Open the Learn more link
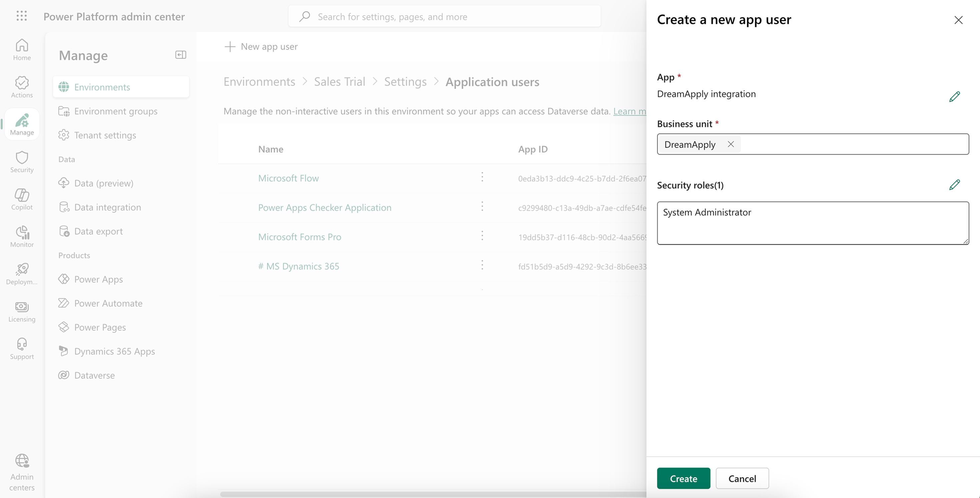Image resolution: width=980 pixels, height=498 pixels. coord(630,111)
